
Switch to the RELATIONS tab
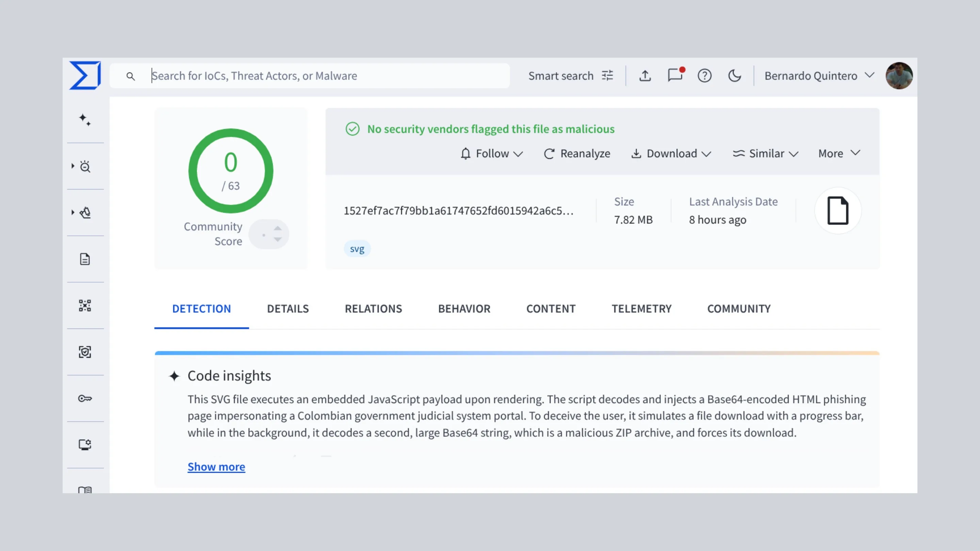click(373, 308)
